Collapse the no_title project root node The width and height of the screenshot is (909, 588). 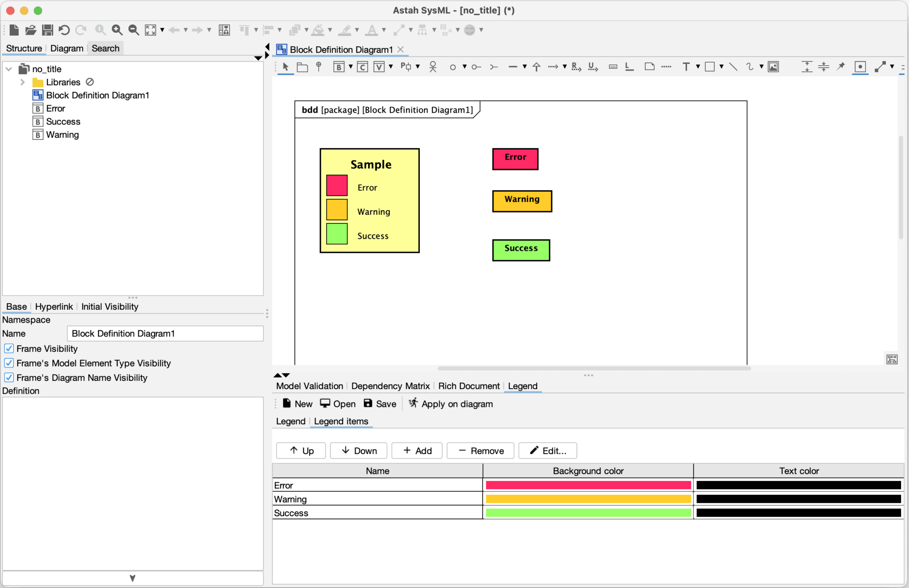[8, 69]
